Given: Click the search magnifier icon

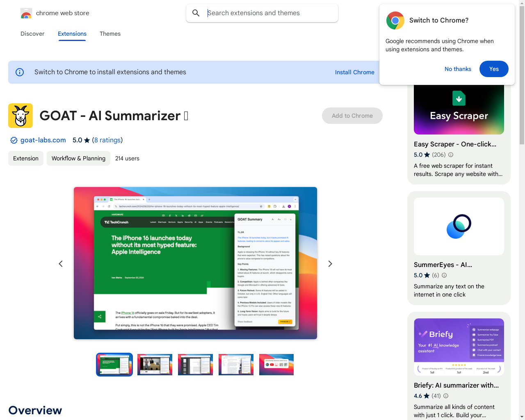Looking at the screenshot, I should click(x=196, y=13).
